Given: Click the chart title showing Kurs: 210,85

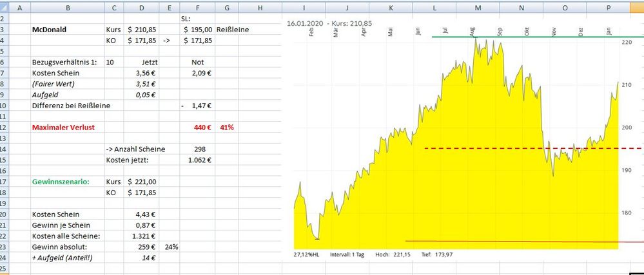Looking at the screenshot, I should point(343,23).
